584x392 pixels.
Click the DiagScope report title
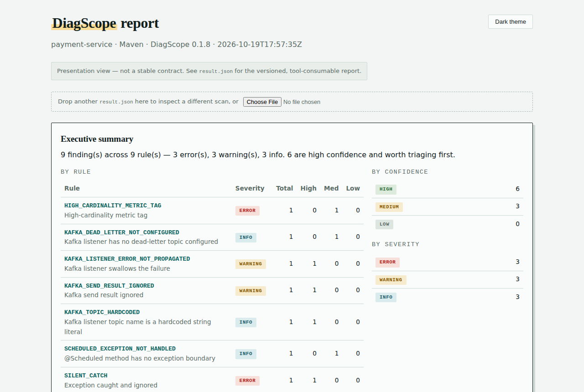[105, 23]
